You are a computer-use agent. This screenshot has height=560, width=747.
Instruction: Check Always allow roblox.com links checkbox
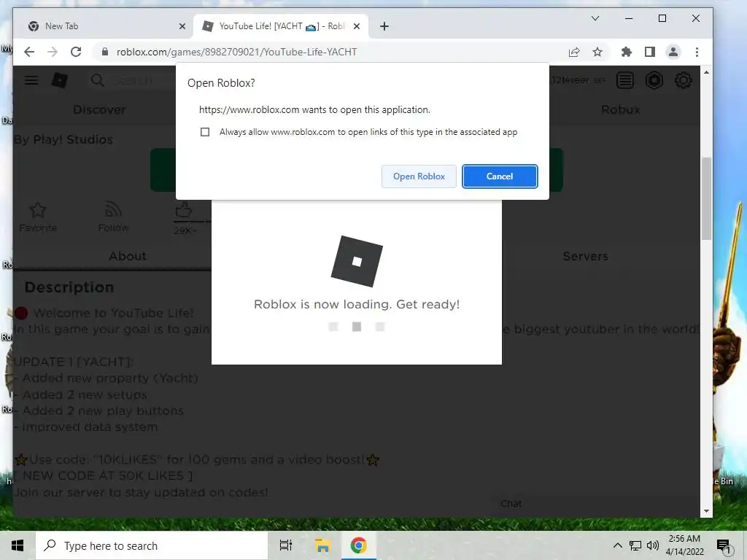[x=205, y=132]
